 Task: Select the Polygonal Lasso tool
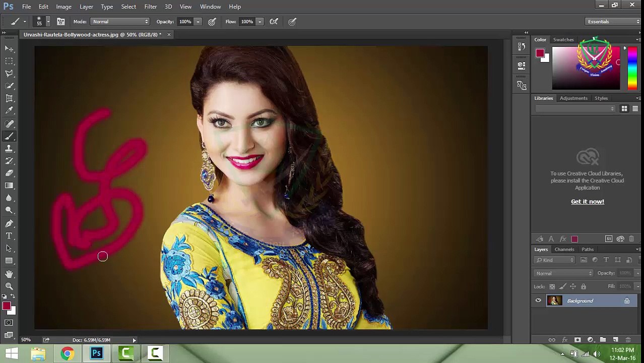9,74
